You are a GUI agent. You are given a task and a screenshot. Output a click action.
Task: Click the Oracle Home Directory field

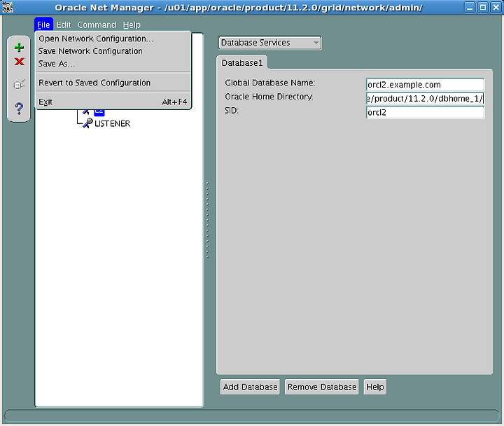pos(426,99)
